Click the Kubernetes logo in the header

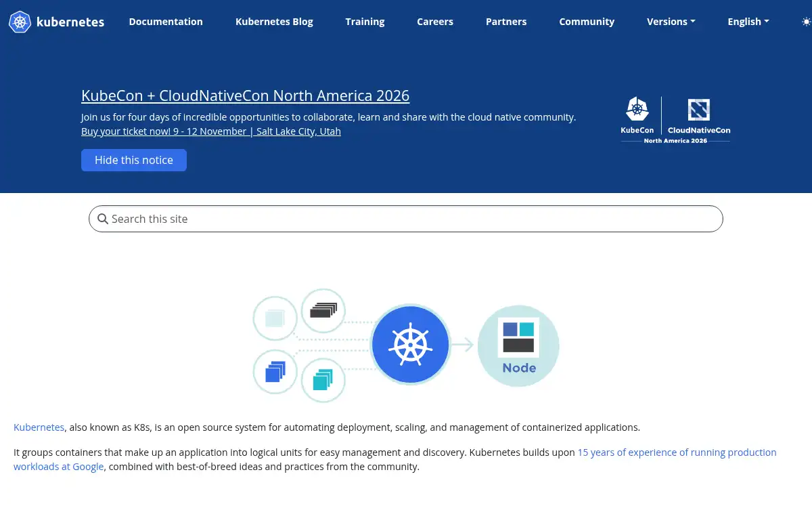(x=56, y=22)
